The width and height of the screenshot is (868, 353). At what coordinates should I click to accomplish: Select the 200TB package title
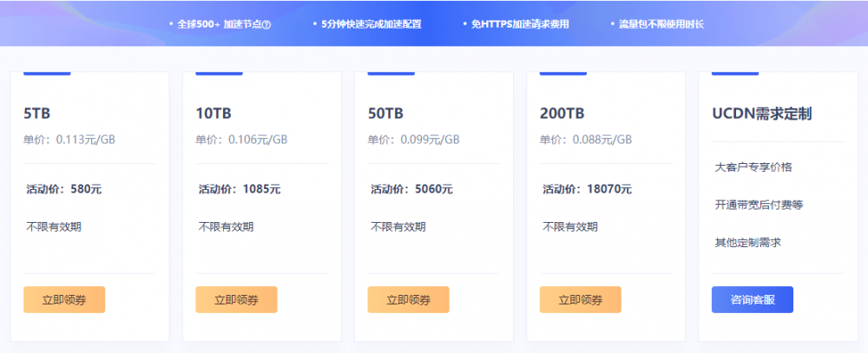click(x=562, y=114)
